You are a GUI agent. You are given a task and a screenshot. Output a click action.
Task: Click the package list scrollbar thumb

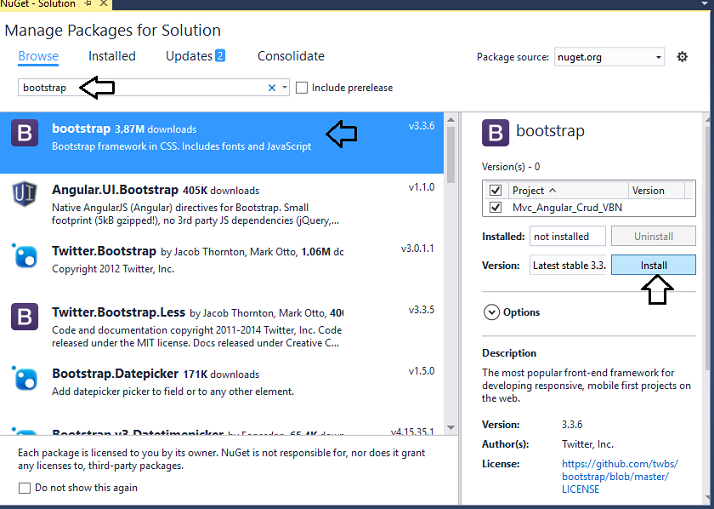(451, 155)
